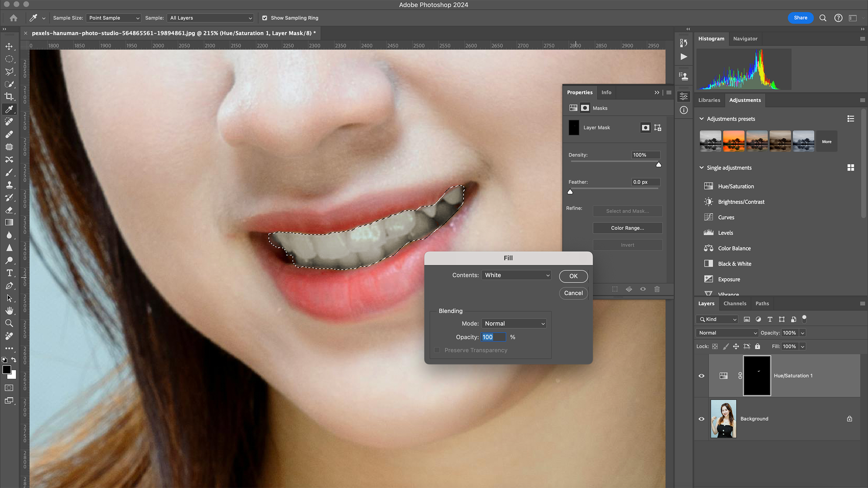Open the blending Mode dropdown in Fill

514,323
